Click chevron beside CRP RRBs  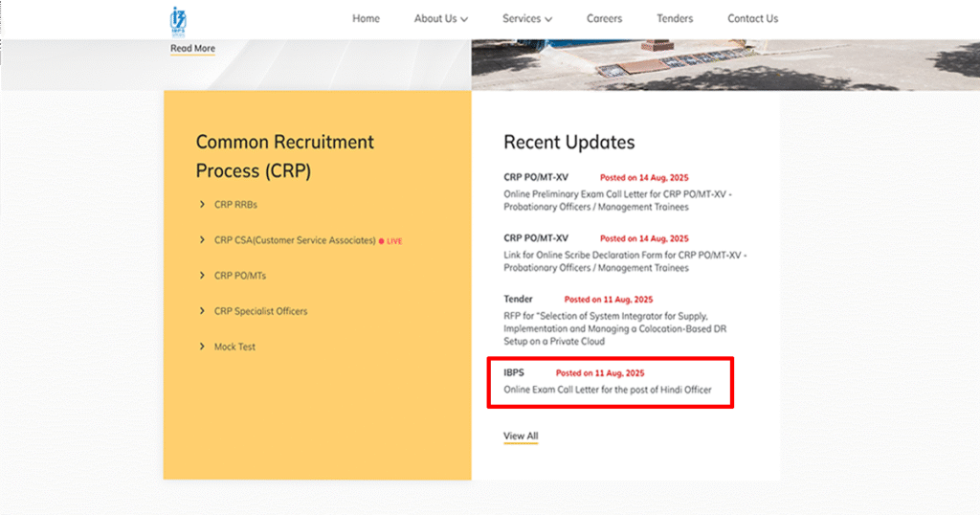pyautogui.click(x=202, y=205)
